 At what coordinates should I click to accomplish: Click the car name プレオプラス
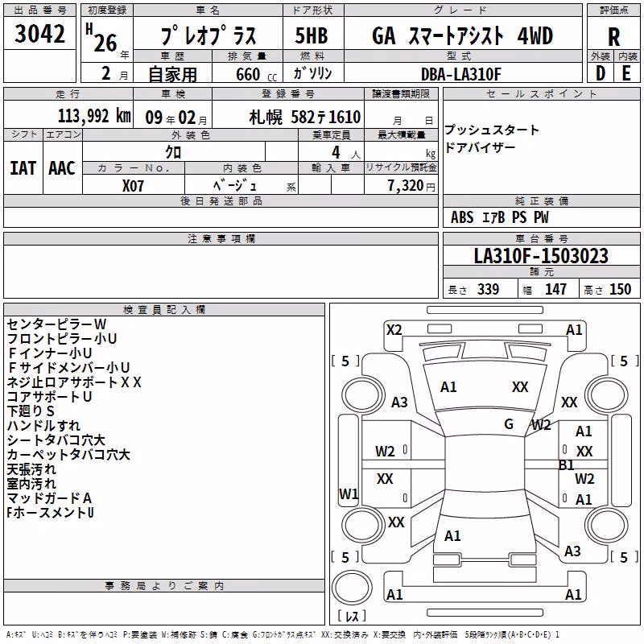pyautogui.click(x=208, y=35)
